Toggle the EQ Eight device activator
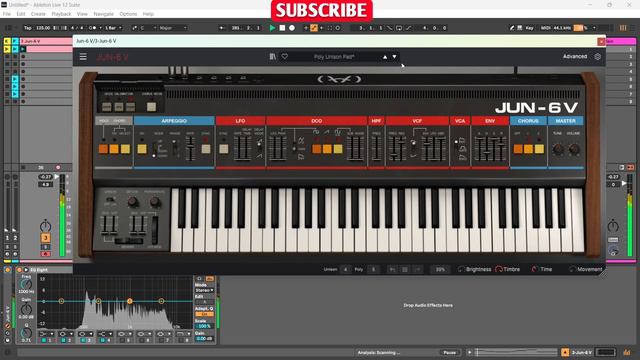The height and width of the screenshot is (360, 640). pos(19,270)
